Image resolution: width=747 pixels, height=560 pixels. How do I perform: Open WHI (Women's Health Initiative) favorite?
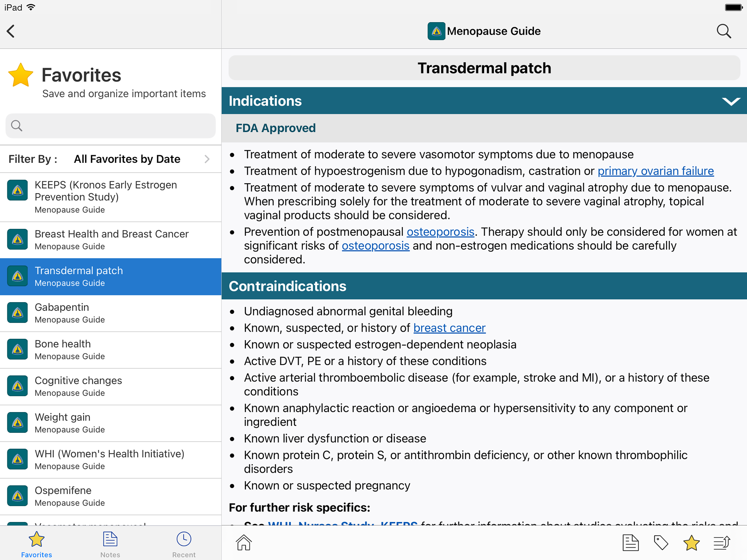pyautogui.click(x=111, y=460)
